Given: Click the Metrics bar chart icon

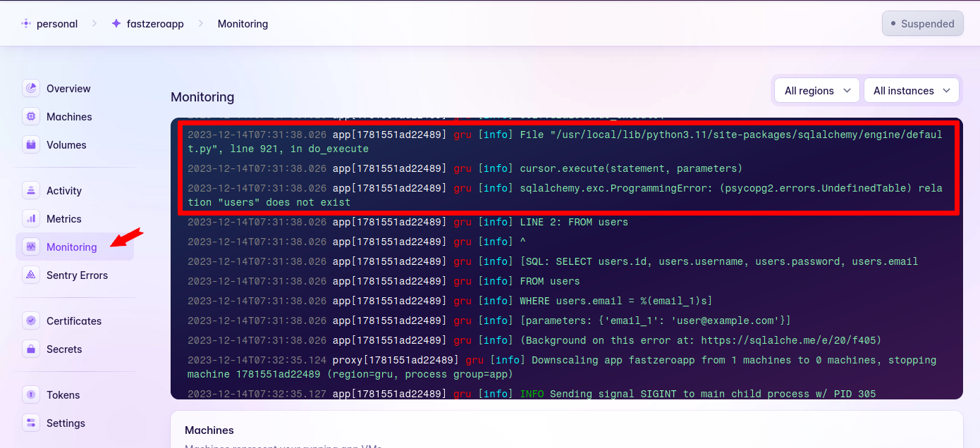Looking at the screenshot, I should click(31, 219).
